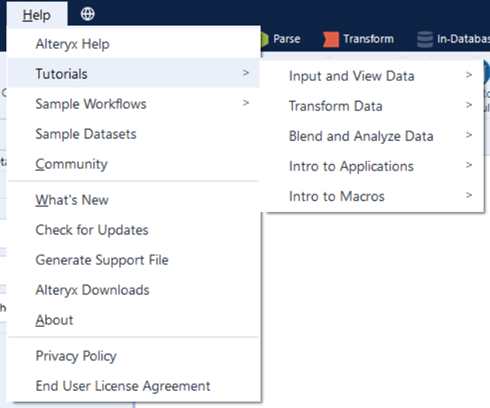Open Alteryx Downloads link
Image resolution: width=490 pixels, height=408 pixels.
pyautogui.click(x=133, y=290)
